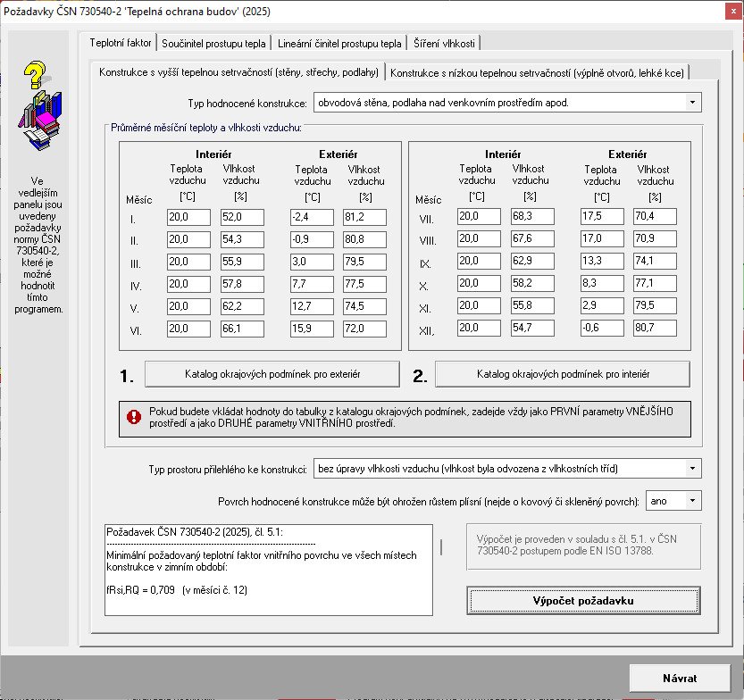
Task: Click the help books question mark icon
Action: click(40, 105)
